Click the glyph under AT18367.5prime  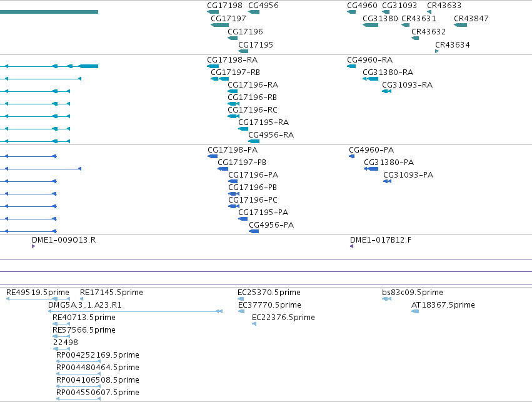[x=415, y=311]
